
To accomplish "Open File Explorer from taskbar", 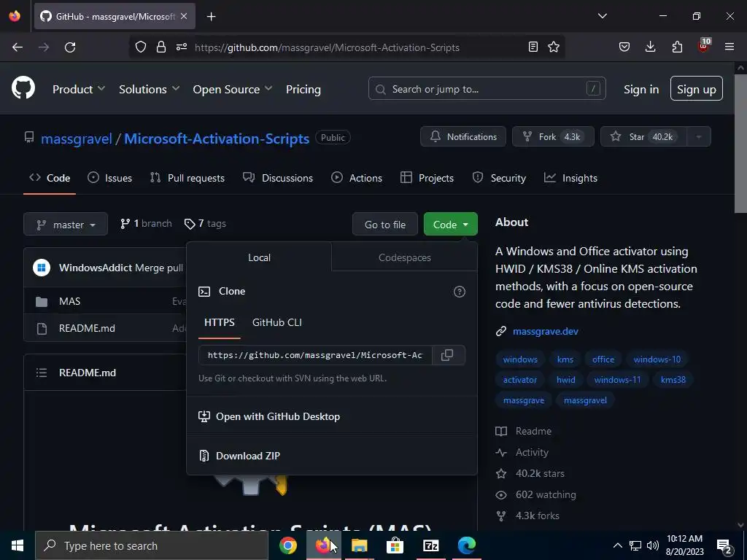I will [x=359, y=545].
